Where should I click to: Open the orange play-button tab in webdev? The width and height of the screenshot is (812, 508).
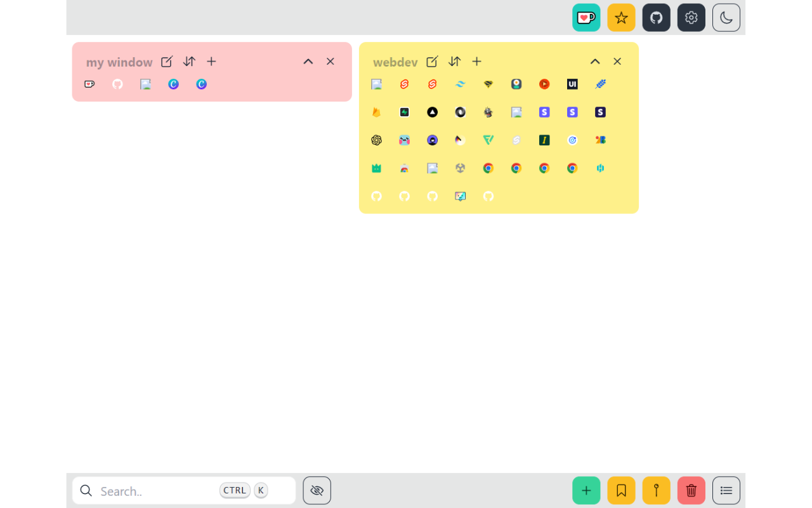pos(544,84)
